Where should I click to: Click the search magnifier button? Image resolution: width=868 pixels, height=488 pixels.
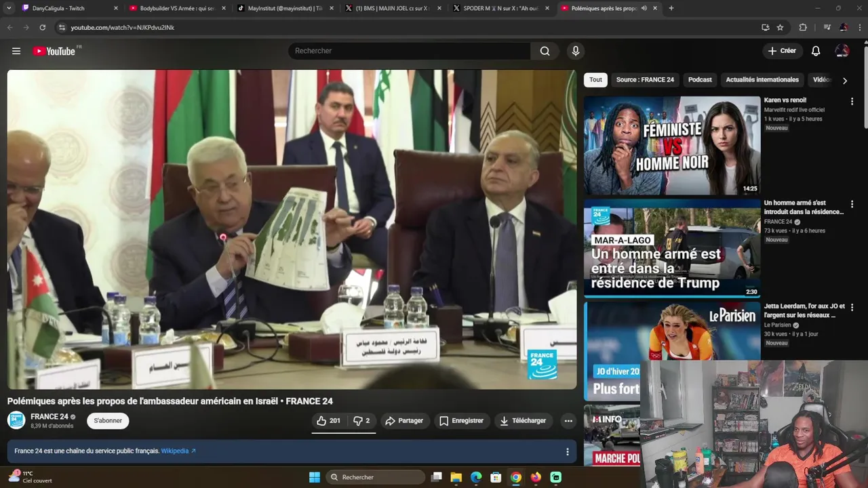tap(545, 51)
